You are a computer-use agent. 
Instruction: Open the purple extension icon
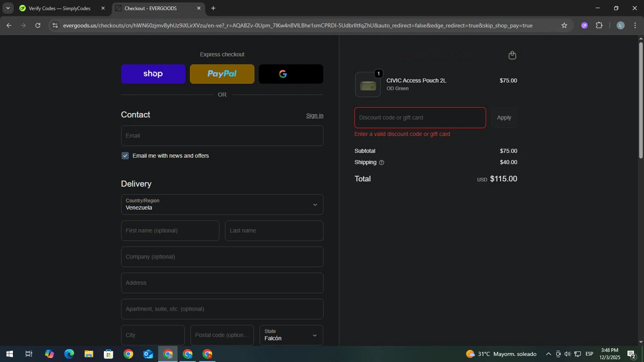[x=584, y=25]
